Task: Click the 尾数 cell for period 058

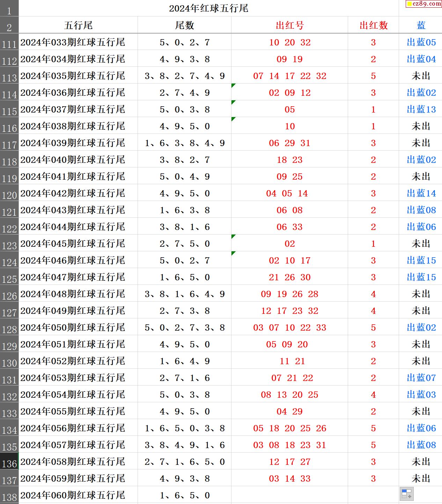Action: tap(184, 462)
